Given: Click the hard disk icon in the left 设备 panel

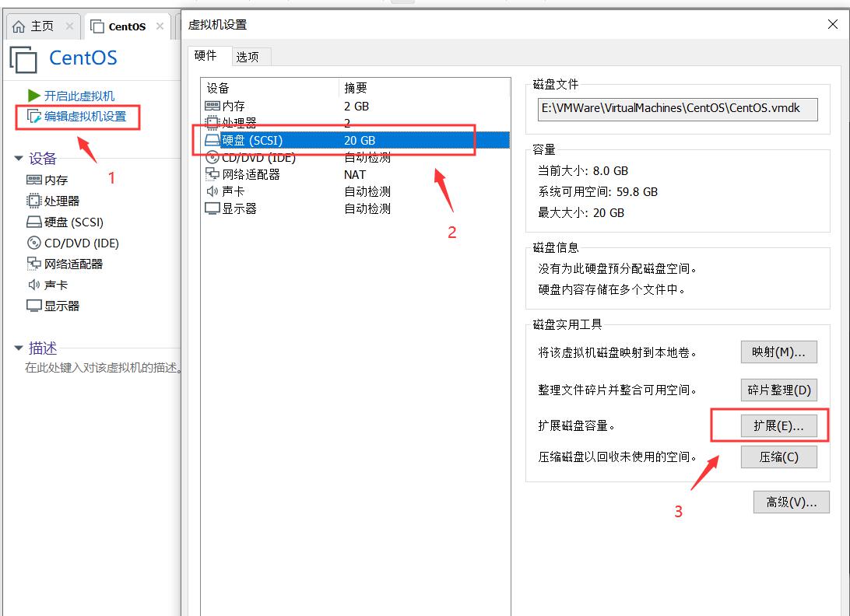Looking at the screenshot, I should point(34,222).
